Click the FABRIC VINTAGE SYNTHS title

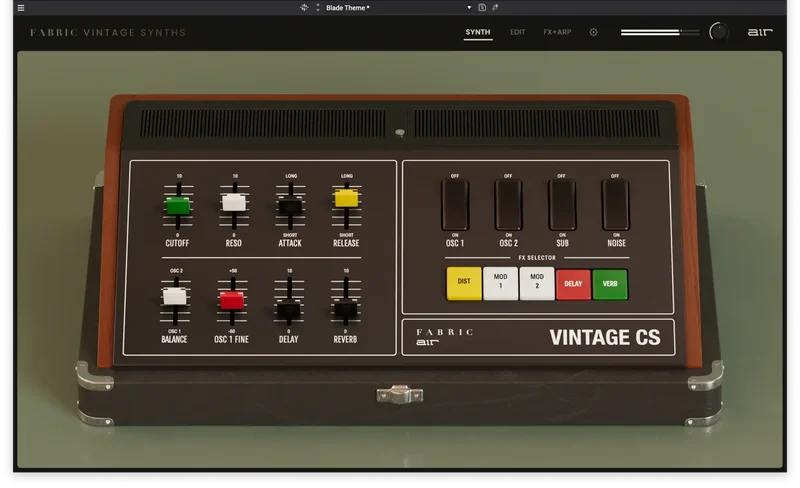coord(108,33)
